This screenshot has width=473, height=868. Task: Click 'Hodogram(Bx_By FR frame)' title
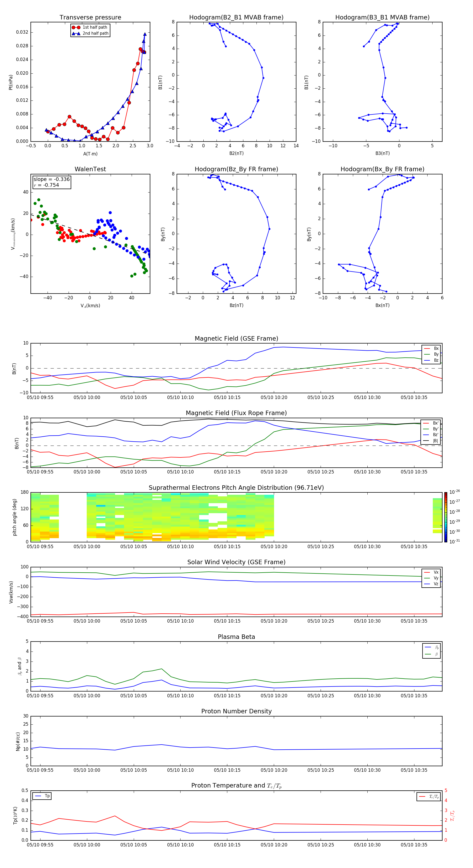[x=382, y=169]
